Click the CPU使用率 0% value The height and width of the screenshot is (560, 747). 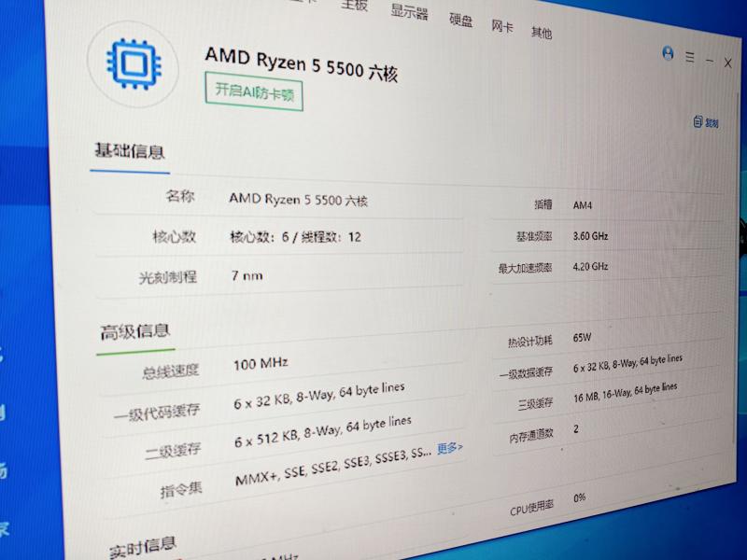tap(580, 497)
